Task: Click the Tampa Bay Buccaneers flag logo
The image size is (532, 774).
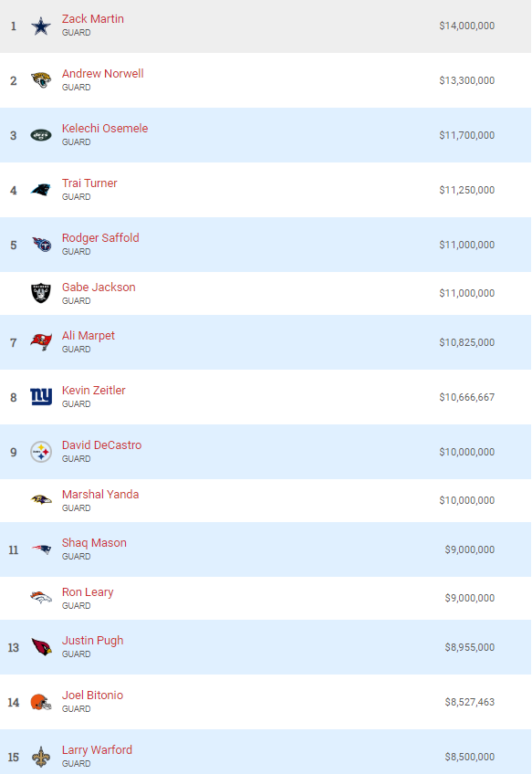Action: tap(41, 341)
